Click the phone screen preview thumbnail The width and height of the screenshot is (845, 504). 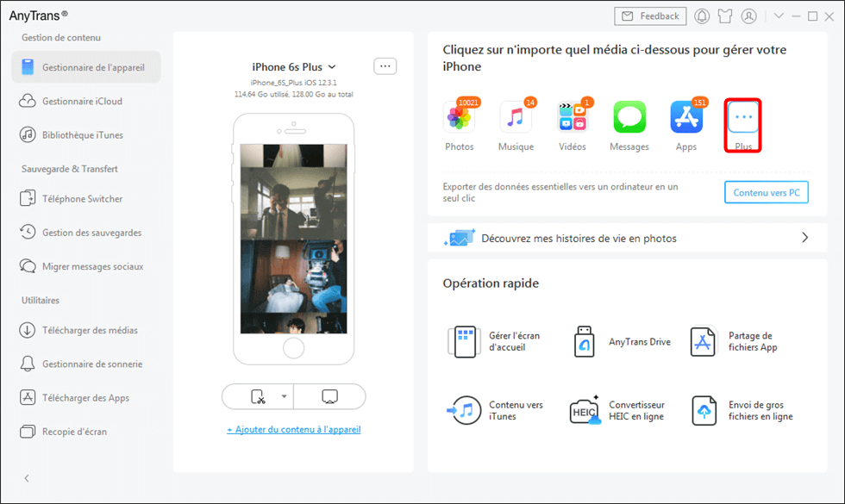tap(294, 239)
